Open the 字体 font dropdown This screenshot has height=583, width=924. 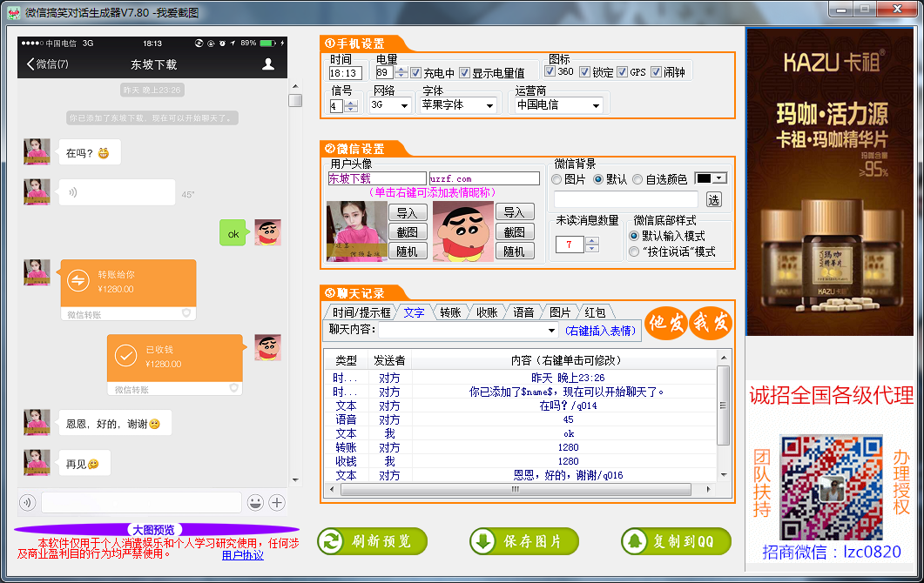coord(489,105)
